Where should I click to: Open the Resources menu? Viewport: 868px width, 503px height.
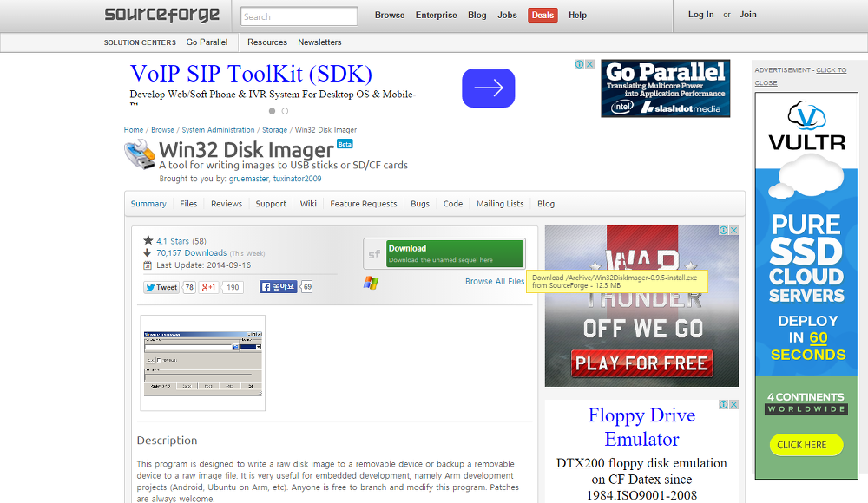pos(267,42)
